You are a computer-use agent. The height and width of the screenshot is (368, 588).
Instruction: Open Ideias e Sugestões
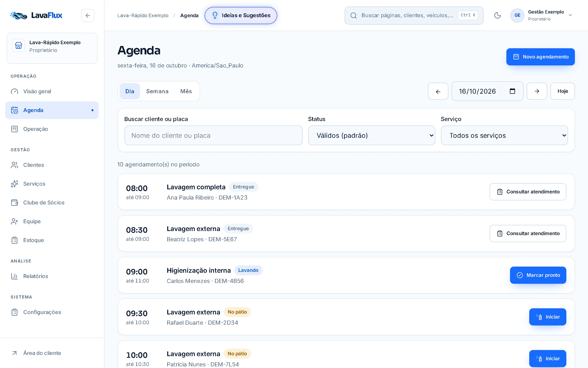(x=241, y=15)
